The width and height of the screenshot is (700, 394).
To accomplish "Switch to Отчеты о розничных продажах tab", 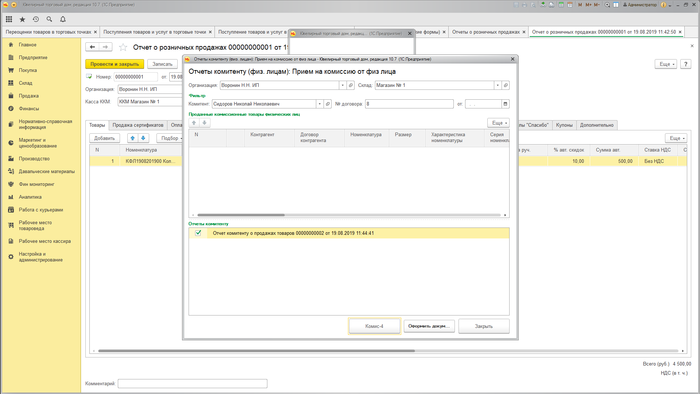I will pyautogui.click(x=486, y=32).
